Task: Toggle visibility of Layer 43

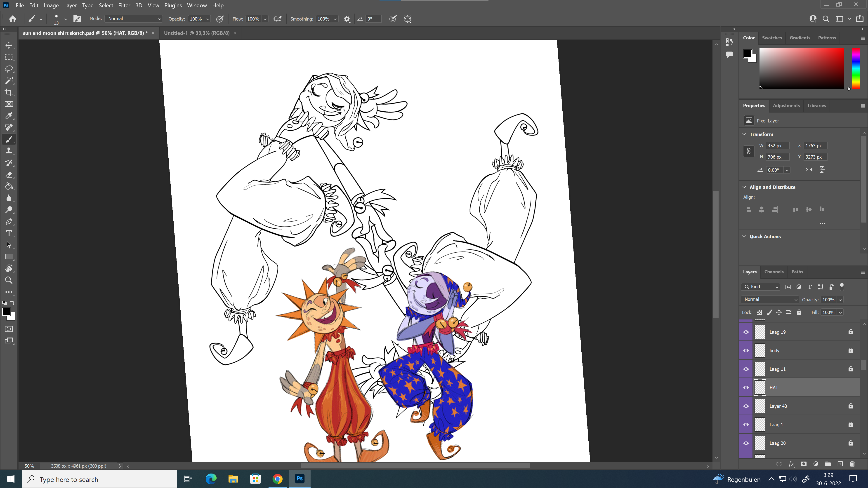Action: click(x=746, y=406)
